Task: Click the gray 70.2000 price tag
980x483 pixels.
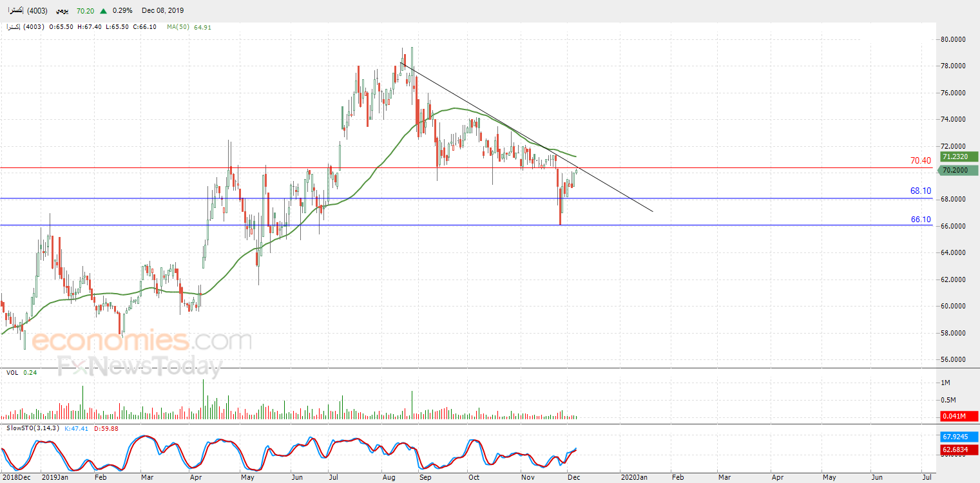Action: point(959,170)
